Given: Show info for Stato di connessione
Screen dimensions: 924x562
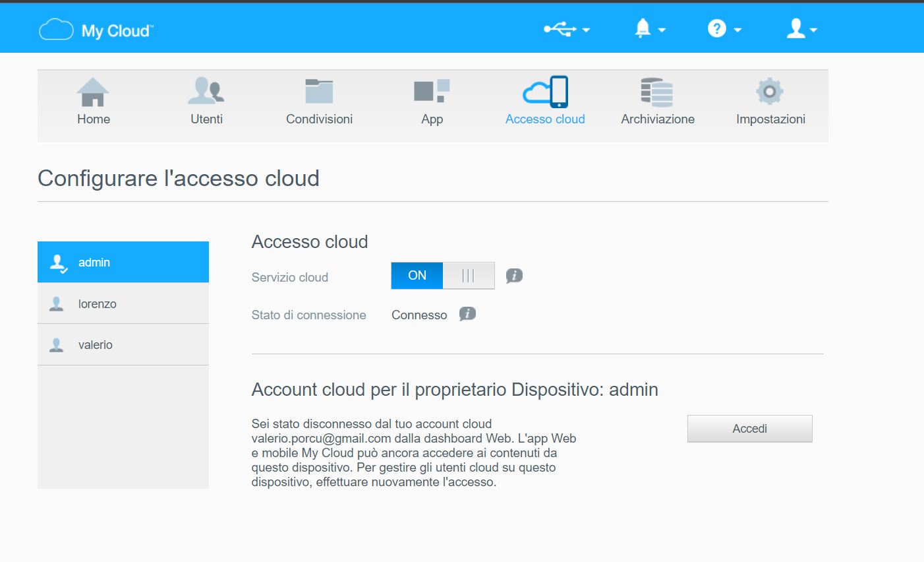Looking at the screenshot, I should coord(467,314).
